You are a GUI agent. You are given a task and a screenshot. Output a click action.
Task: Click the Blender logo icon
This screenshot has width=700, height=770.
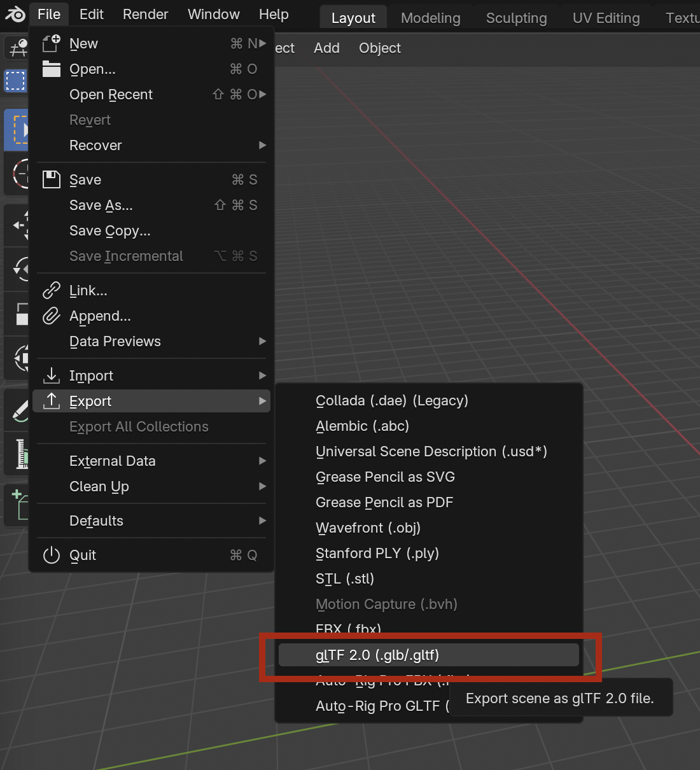[x=15, y=14]
